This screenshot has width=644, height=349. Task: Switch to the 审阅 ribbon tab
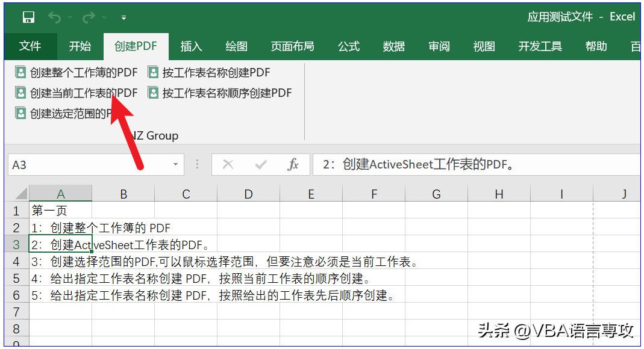[439, 46]
